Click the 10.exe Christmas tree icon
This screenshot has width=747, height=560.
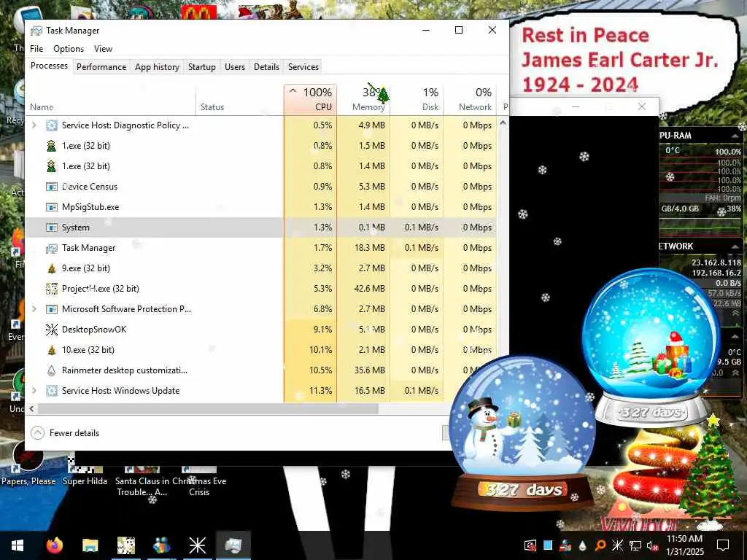coord(52,350)
